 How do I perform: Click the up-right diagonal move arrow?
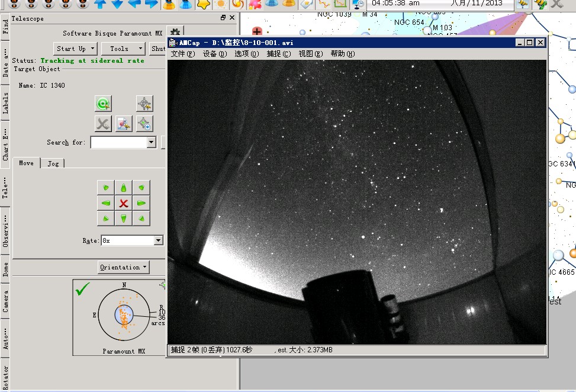pos(141,188)
